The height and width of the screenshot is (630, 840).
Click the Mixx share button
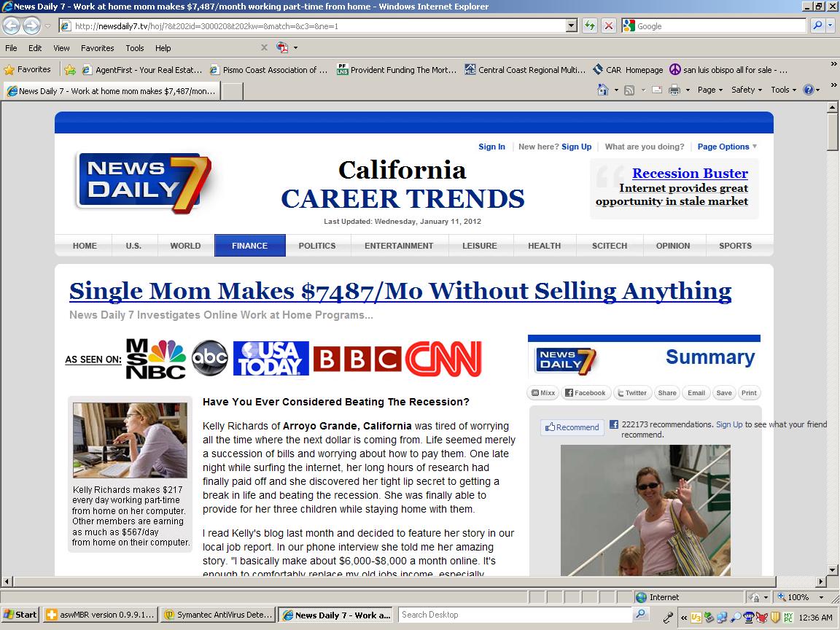[x=543, y=393]
